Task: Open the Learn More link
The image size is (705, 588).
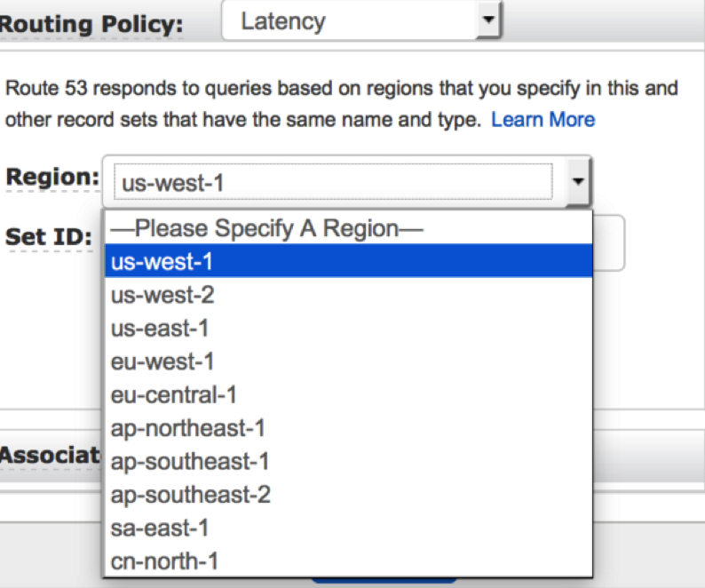Action: pyautogui.click(x=543, y=120)
